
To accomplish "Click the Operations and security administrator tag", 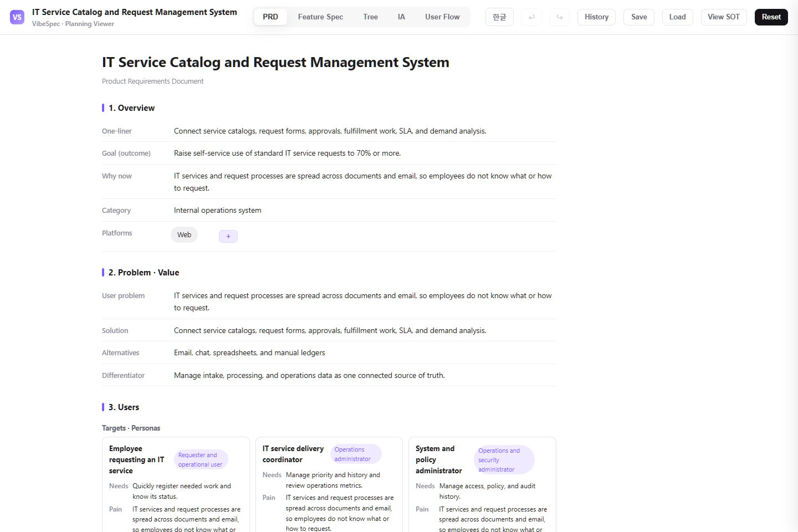I will [x=504, y=460].
